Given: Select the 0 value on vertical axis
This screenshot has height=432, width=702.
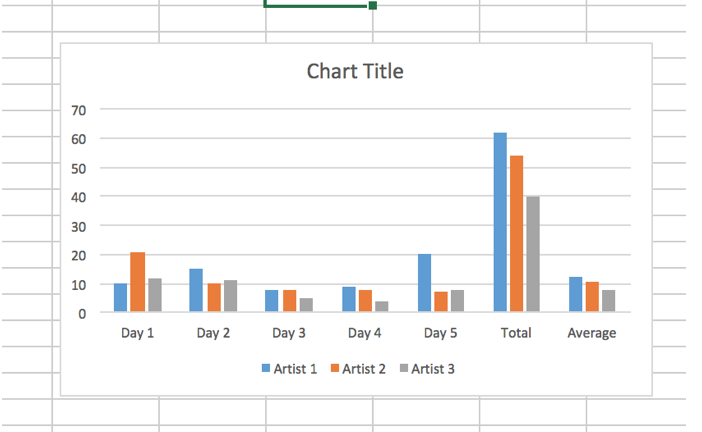Looking at the screenshot, I should (84, 313).
